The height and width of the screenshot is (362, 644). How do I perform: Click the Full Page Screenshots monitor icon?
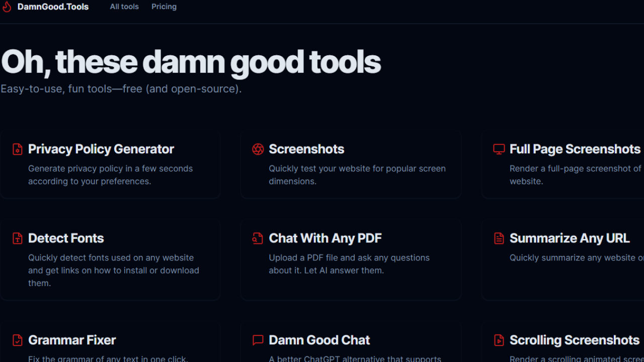tap(499, 149)
